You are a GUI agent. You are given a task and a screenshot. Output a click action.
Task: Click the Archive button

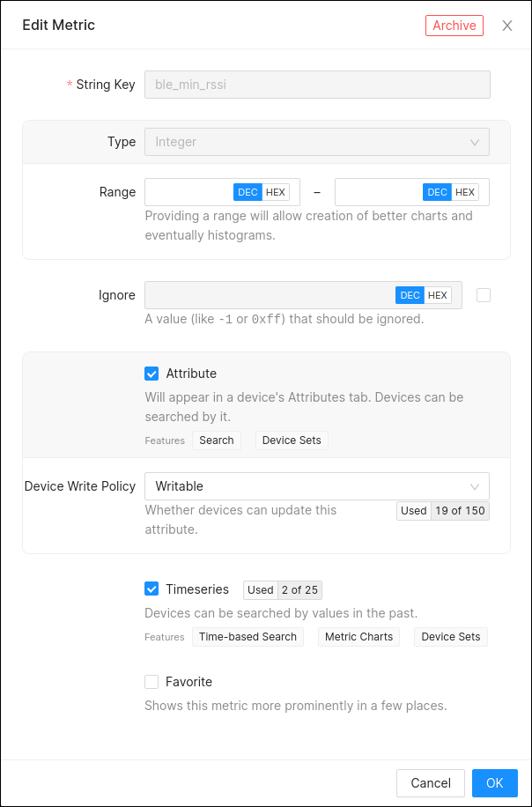click(x=454, y=26)
